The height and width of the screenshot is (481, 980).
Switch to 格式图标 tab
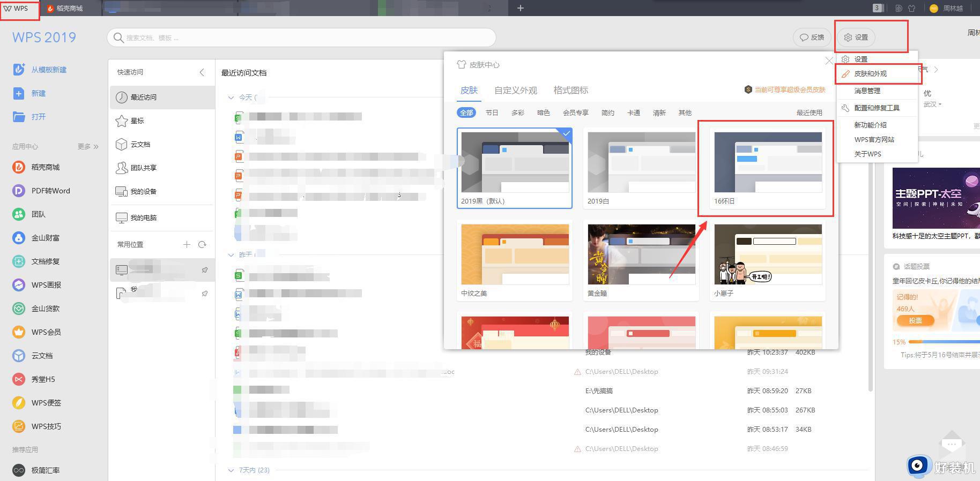click(x=571, y=90)
